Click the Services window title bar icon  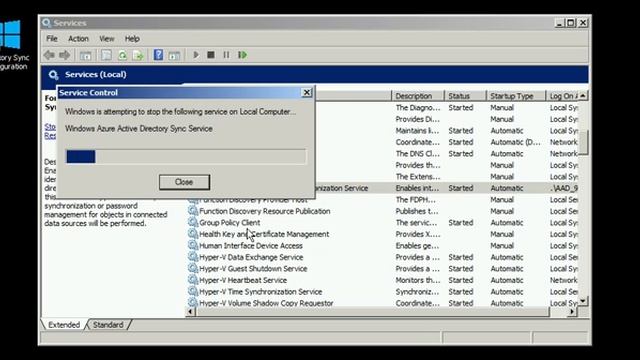coord(47,23)
